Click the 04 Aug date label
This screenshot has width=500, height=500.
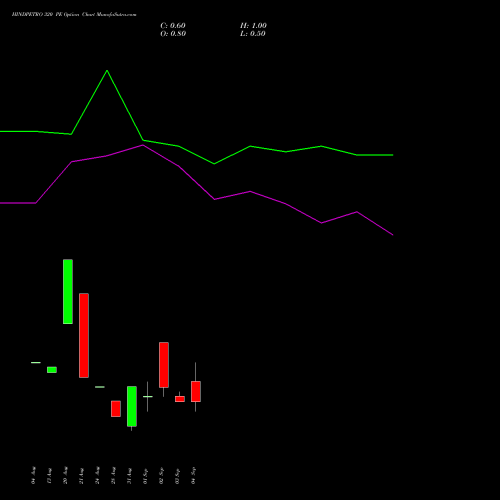click(x=33, y=475)
